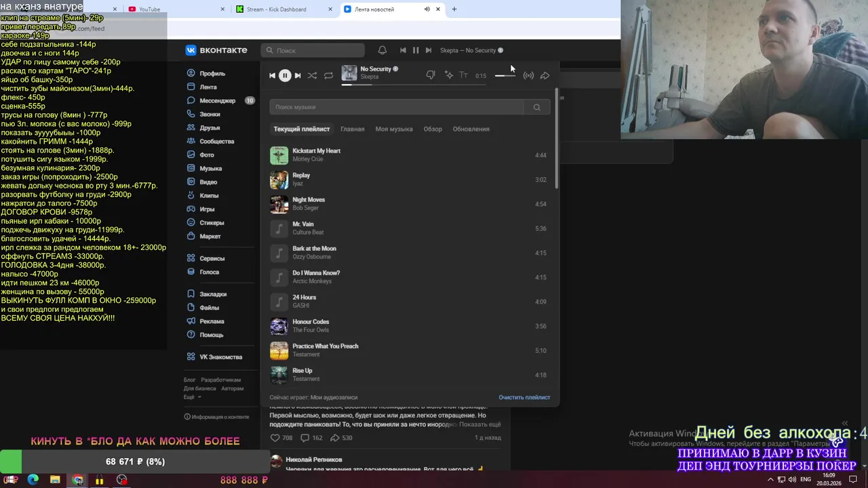Toggle shuffle playback mode
868x488 pixels.
tap(312, 75)
